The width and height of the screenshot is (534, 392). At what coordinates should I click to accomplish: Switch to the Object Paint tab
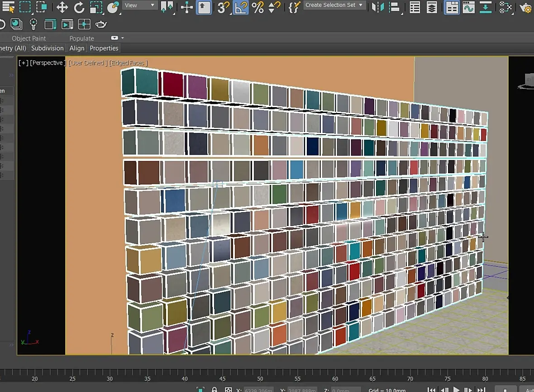tap(29, 38)
